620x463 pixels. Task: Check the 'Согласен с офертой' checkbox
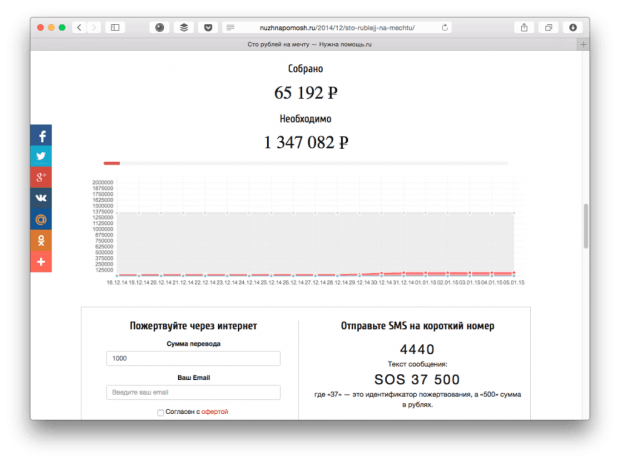click(161, 412)
